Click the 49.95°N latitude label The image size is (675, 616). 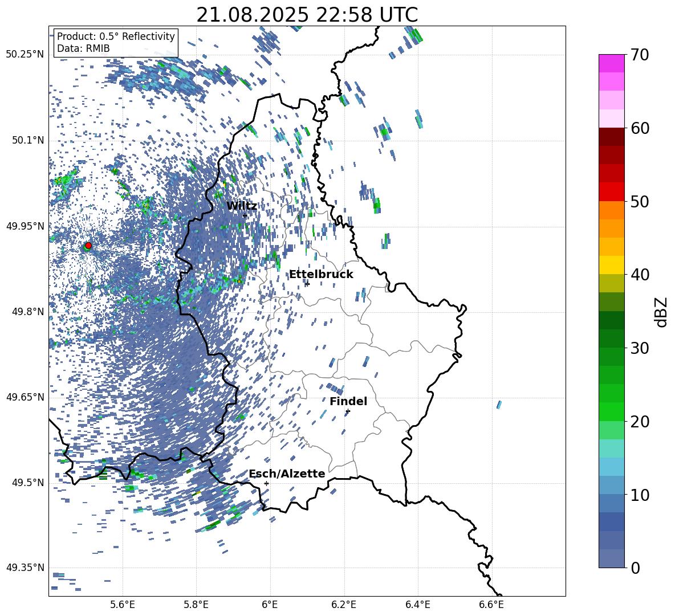coord(25,226)
